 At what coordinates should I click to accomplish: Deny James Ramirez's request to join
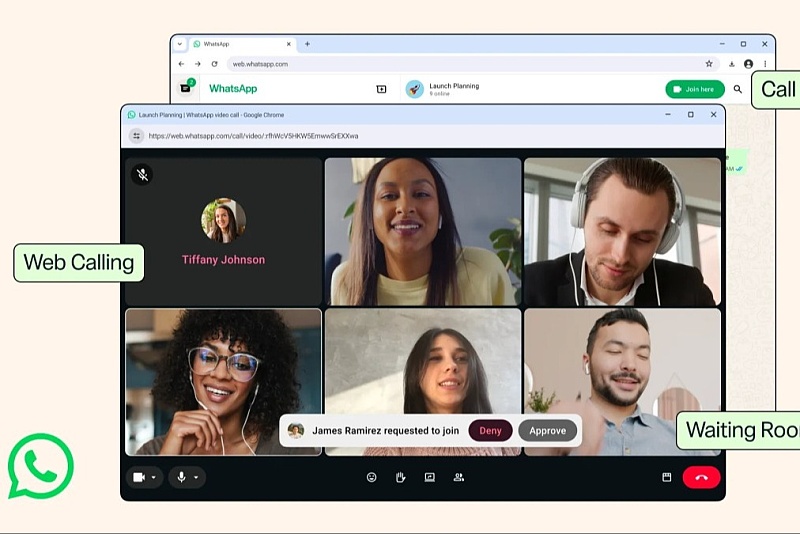pyautogui.click(x=490, y=431)
